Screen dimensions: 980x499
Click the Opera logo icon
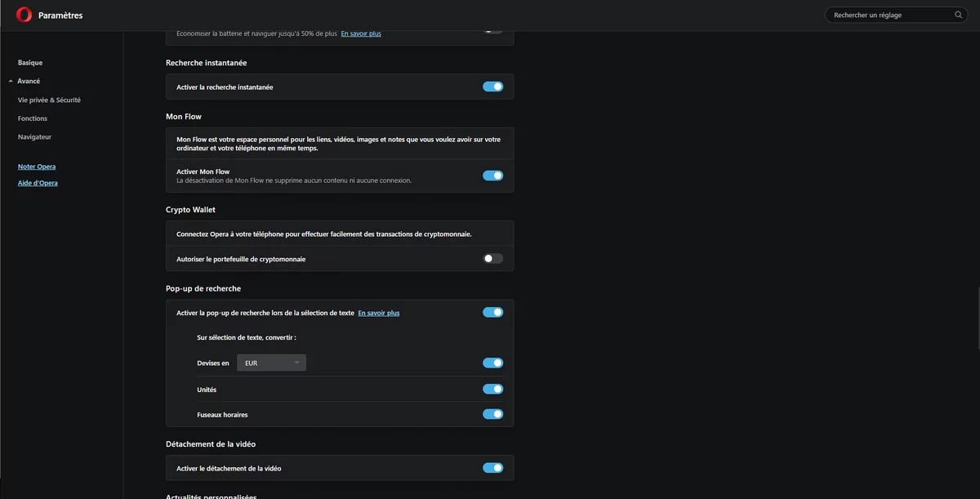click(x=24, y=15)
